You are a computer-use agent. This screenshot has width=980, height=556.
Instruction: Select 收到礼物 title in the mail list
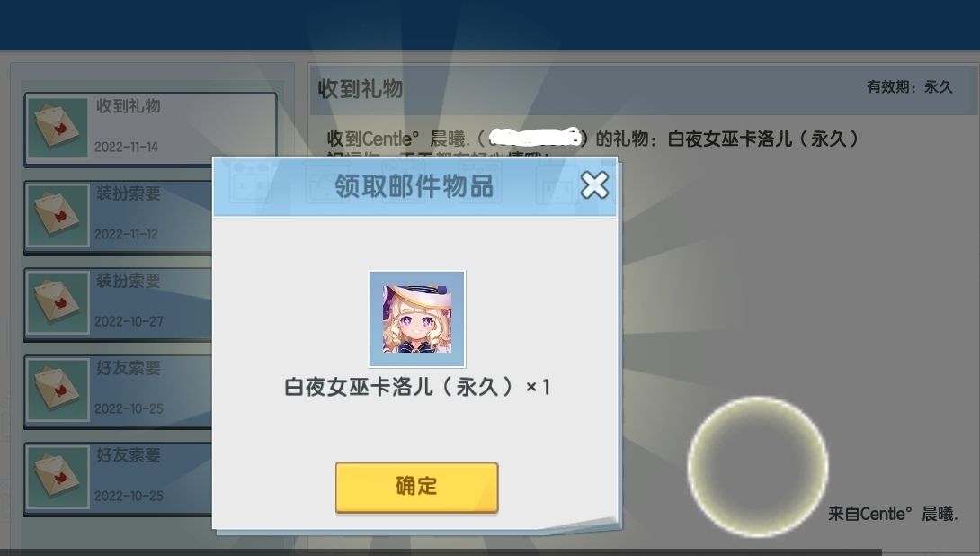coord(129,106)
